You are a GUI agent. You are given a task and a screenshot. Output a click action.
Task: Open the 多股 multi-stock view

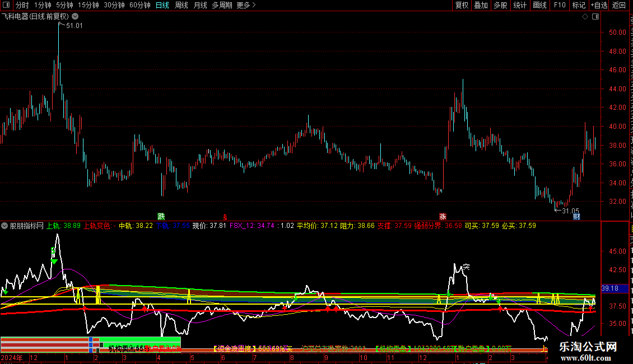click(x=500, y=5)
